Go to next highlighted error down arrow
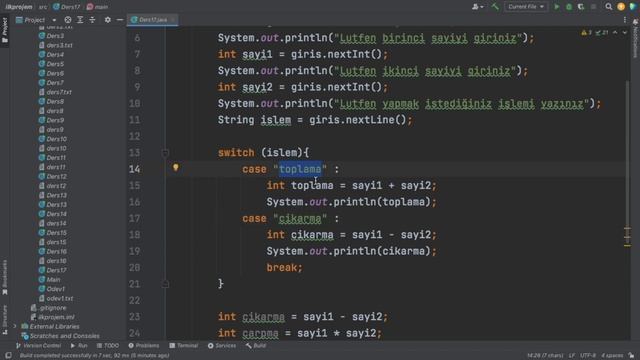 point(624,32)
